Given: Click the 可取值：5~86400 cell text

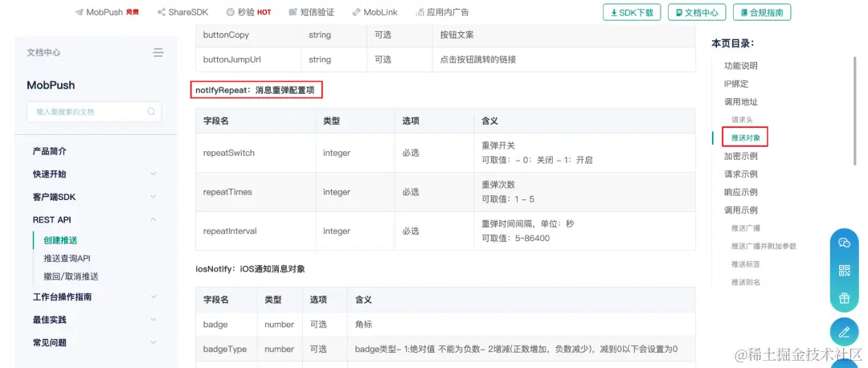Looking at the screenshot, I should (x=516, y=238).
